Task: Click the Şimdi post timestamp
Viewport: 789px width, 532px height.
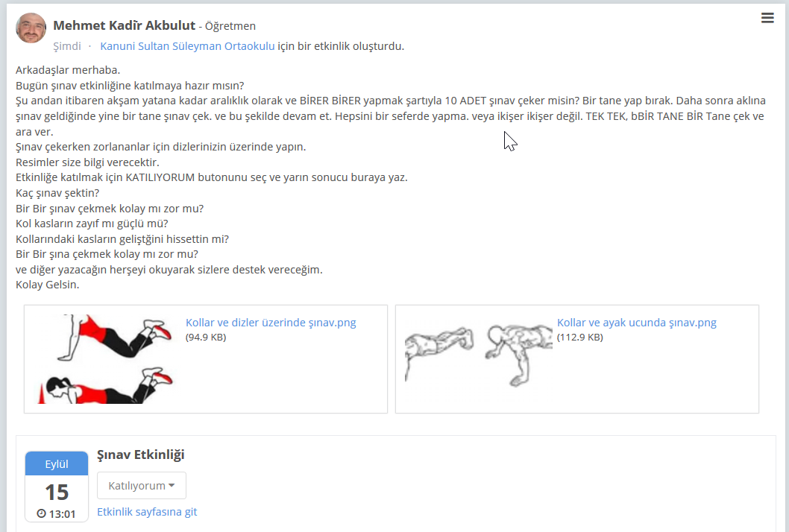Action: [67, 46]
